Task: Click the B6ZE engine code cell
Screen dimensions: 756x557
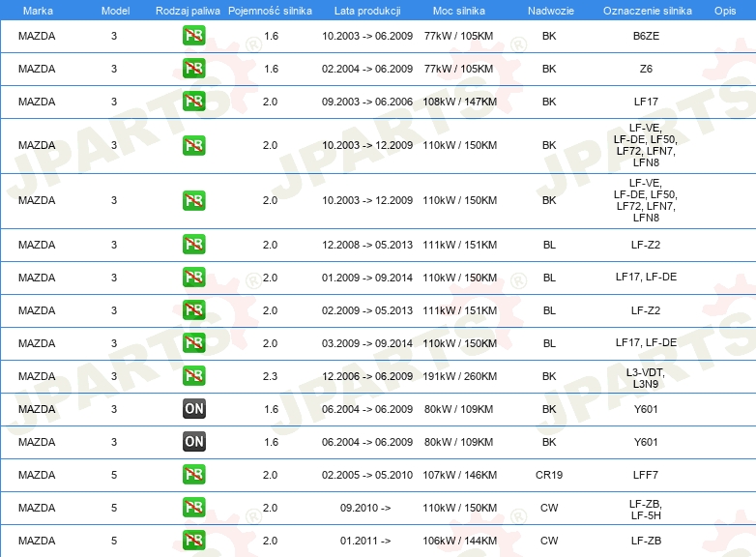Action: click(645, 37)
